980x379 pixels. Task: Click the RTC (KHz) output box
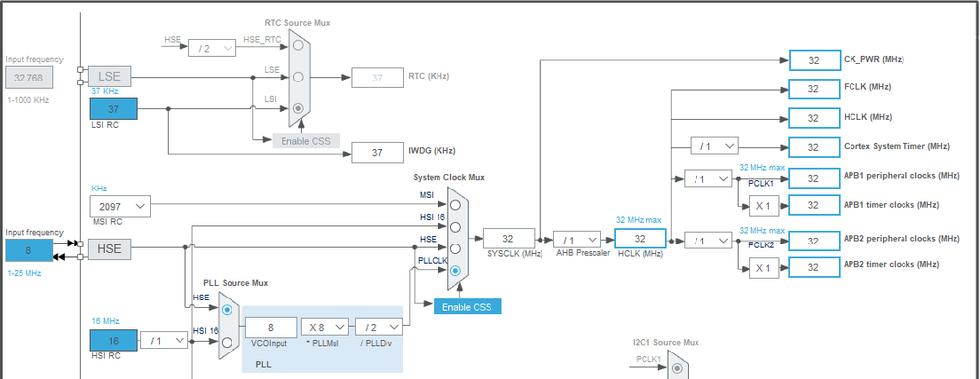[x=378, y=78]
